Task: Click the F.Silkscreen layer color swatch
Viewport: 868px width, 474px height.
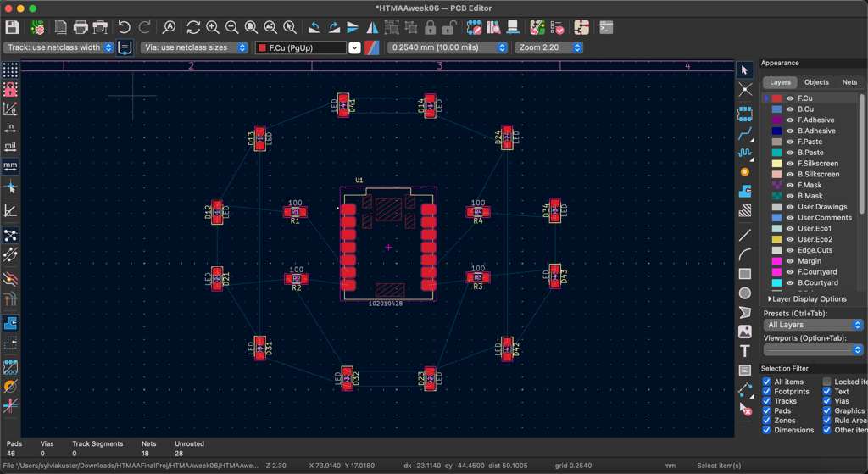Action: (x=776, y=164)
